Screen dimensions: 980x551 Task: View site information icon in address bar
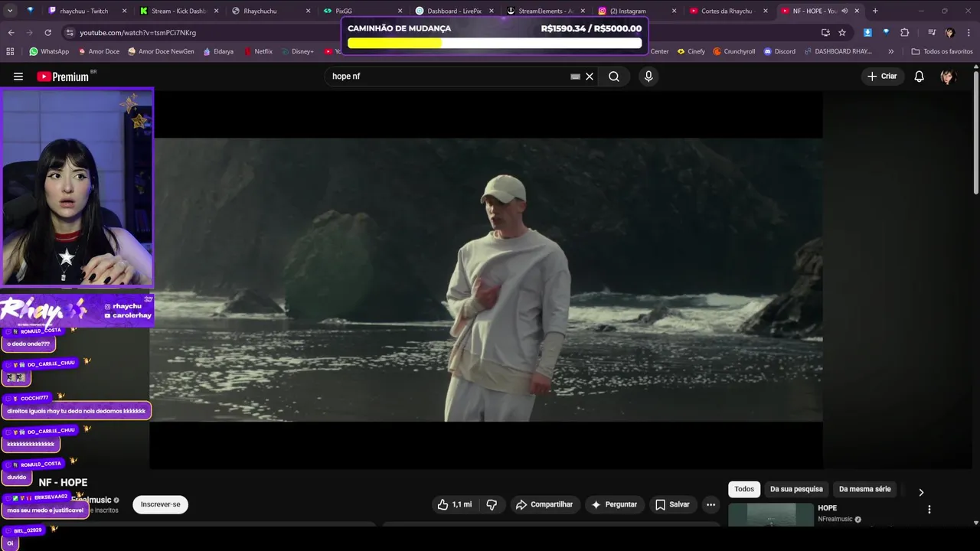click(x=70, y=33)
